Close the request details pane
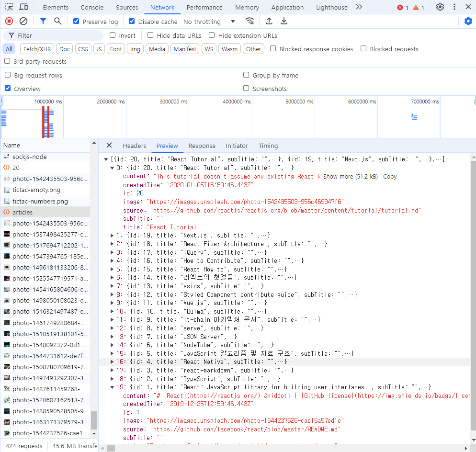476x452 pixels. [x=109, y=146]
